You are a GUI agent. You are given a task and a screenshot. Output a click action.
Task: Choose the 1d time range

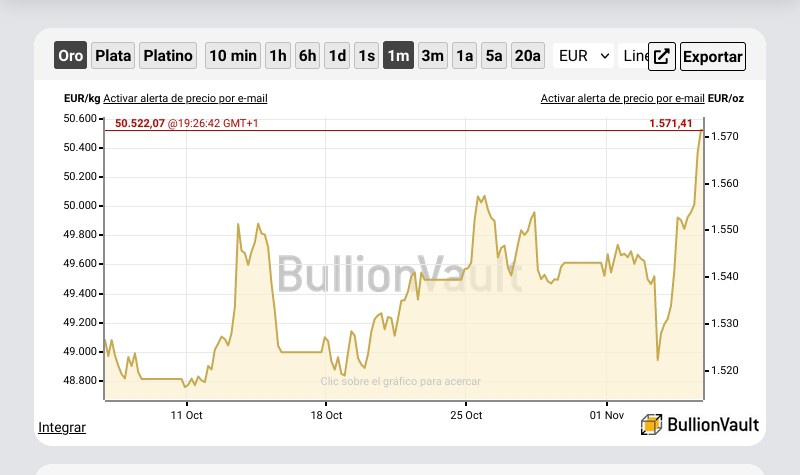click(x=337, y=55)
